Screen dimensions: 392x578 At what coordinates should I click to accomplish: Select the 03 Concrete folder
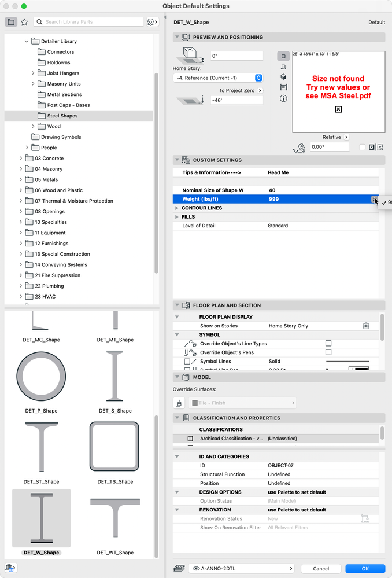click(x=79, y=158)
